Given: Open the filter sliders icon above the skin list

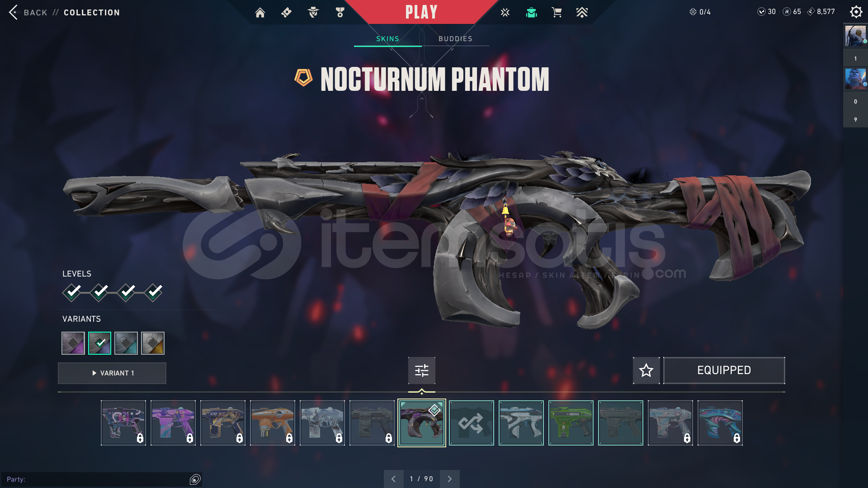Looking at the screenshot, I should (421, 371).
